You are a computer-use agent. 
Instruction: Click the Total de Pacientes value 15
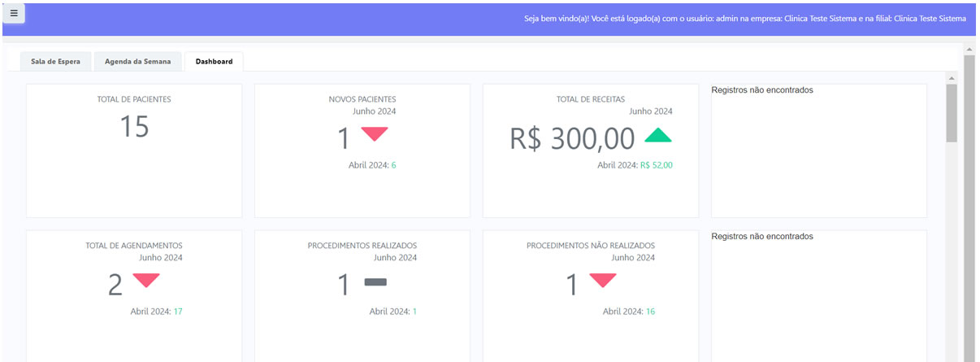click(x=135, y=127)
